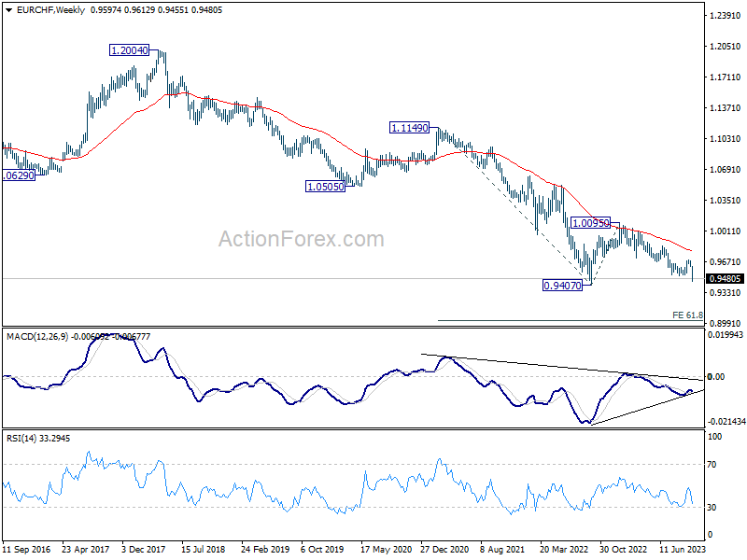The width and height of the screenshot is (747, 560).
Task: Click the 20 Mar 2022 date label
Action: pos(564,550)
